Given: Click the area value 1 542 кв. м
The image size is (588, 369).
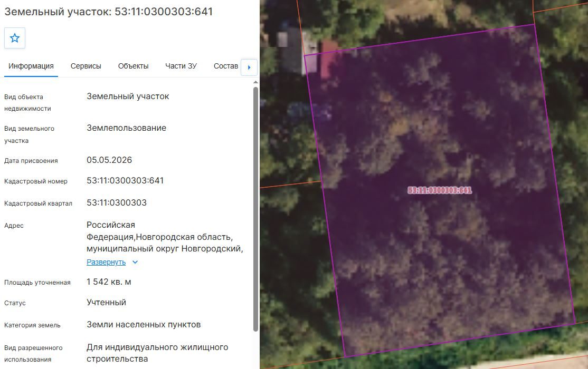Looking at the screenshot, I should 109,281.
